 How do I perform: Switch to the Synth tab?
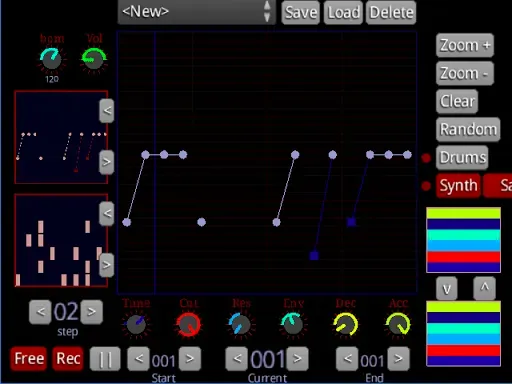[458, 185]
